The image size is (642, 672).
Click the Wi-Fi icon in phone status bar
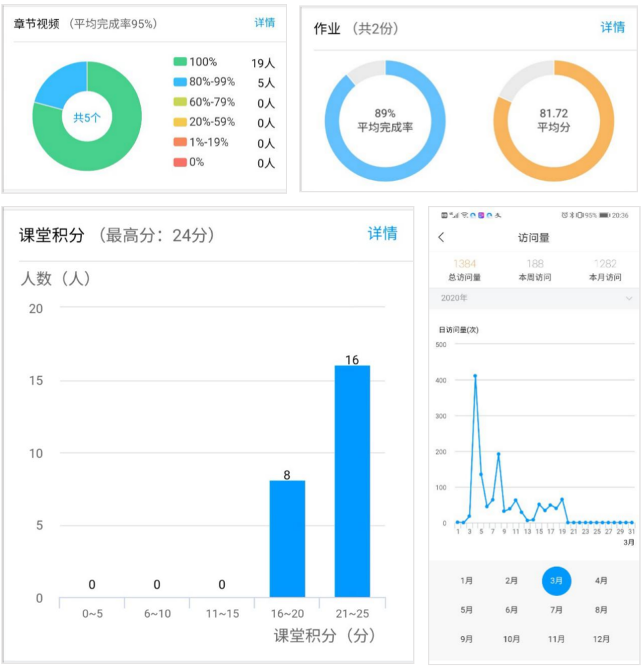tap(464, 215)
